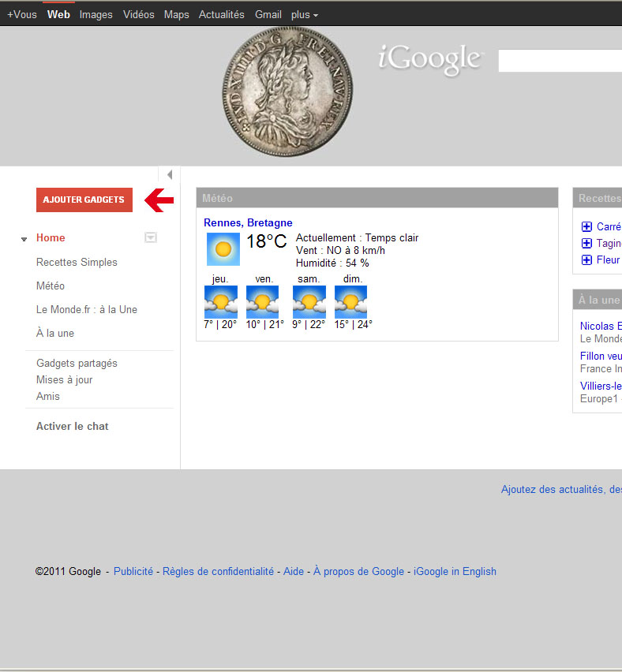
Task: Click the iGoogle logo
Action: click(x=430, y=61)
